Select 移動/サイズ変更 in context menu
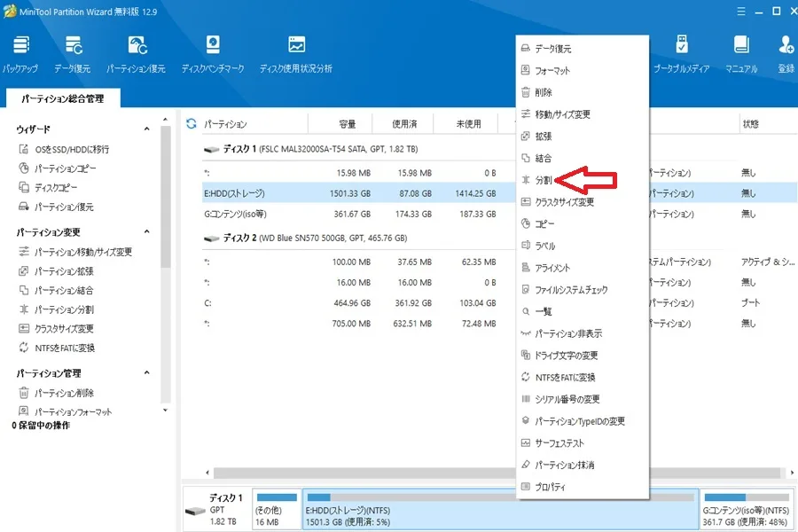 tap(583, 114)
